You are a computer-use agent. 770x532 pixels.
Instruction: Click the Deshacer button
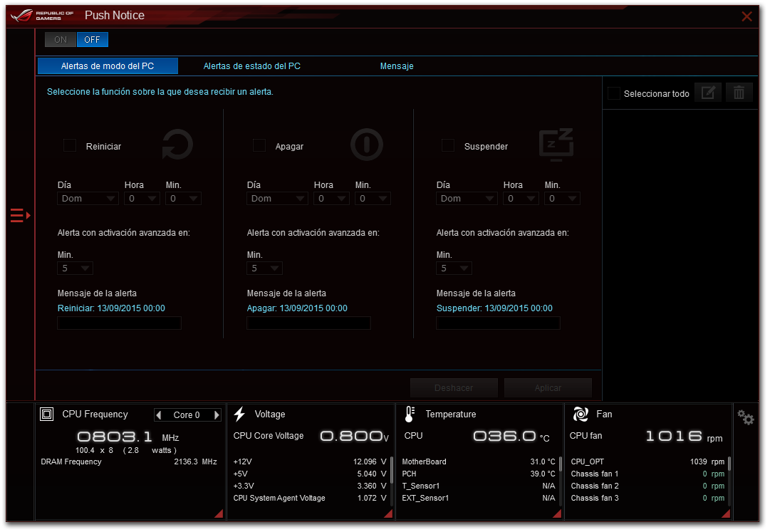pos(454,388)
